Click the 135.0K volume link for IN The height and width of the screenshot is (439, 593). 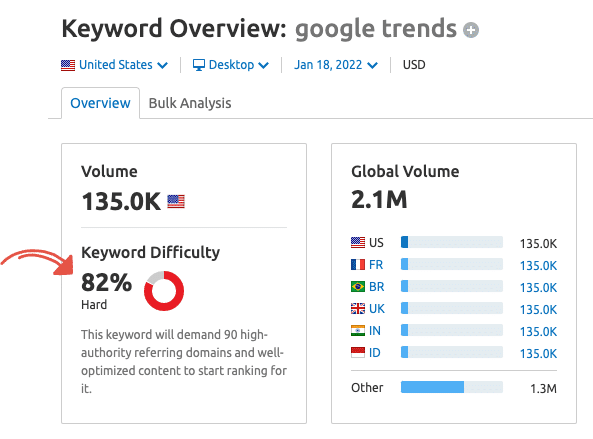pyautogui.click(x=538, y=332)
